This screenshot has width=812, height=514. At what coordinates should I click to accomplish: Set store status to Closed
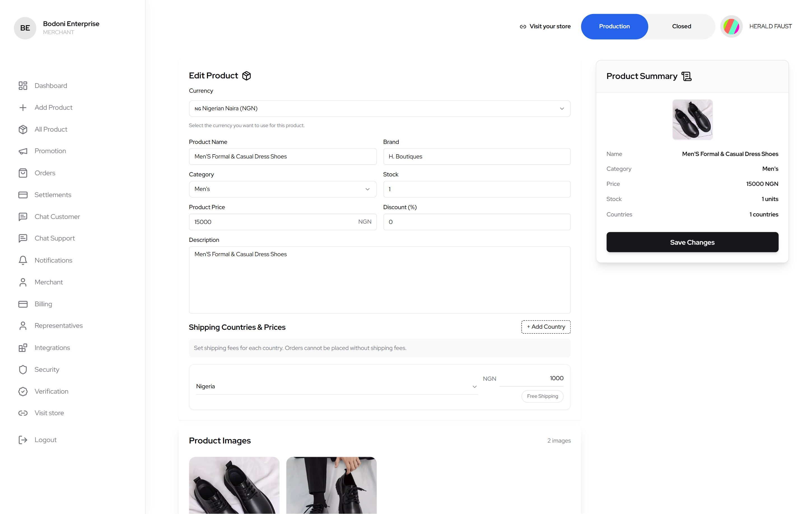point(681,26)
